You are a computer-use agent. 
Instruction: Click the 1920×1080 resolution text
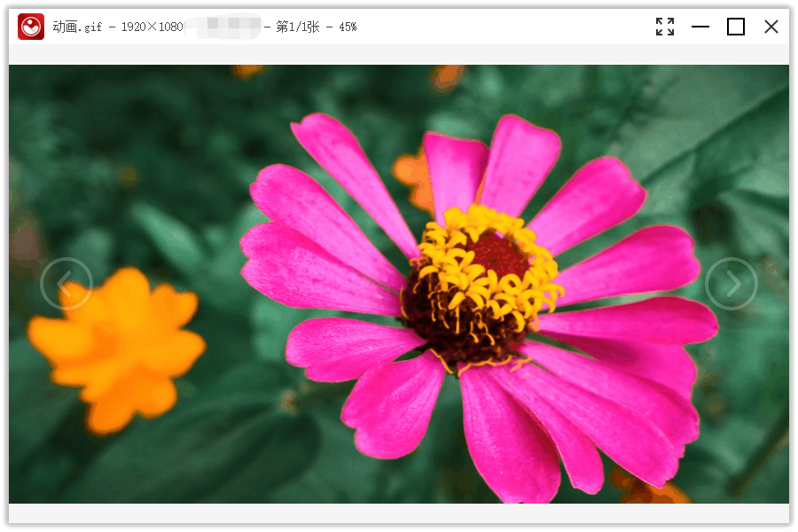(x=153, y=27)
